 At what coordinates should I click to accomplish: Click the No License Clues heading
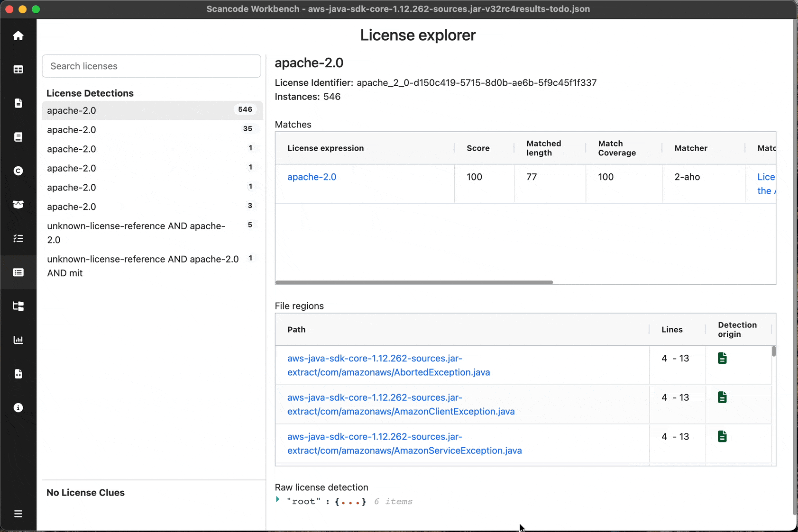click(x=85, y=493)
